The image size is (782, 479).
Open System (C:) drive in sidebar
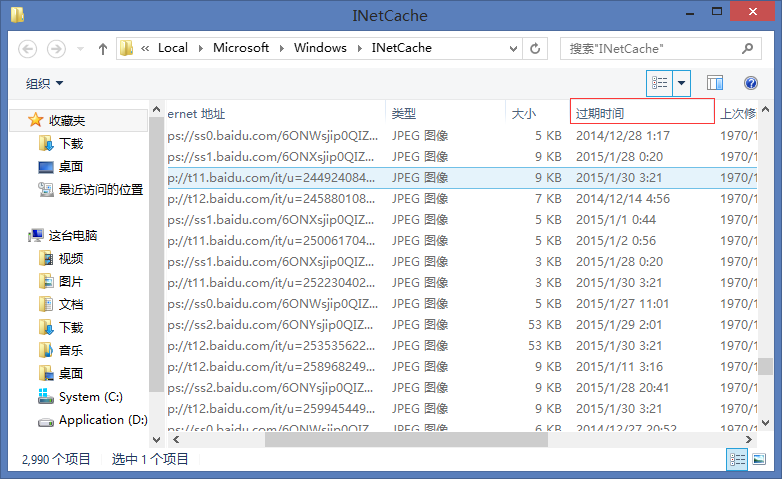click(x=90, y=397)
